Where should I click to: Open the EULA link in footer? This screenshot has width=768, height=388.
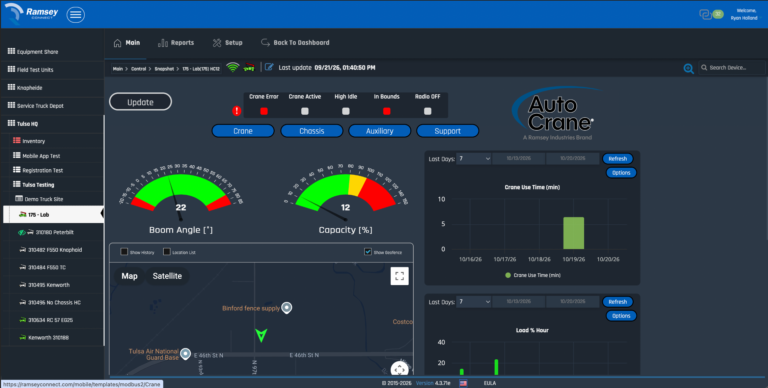click(490, 383)
